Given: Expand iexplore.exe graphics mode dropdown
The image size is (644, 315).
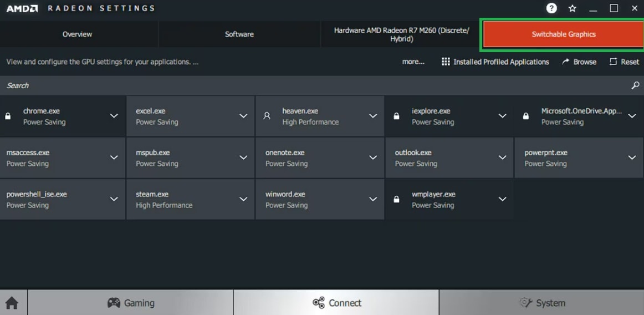Looking at the screenshot, I should pyautogui.click(x=502, y=116).
